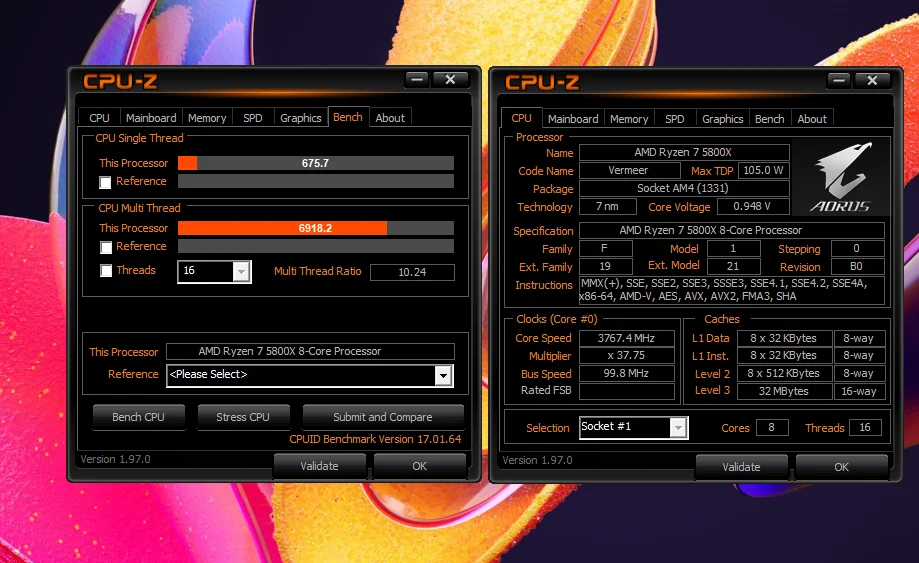Open About tab in Bench window

coord(390,118)
